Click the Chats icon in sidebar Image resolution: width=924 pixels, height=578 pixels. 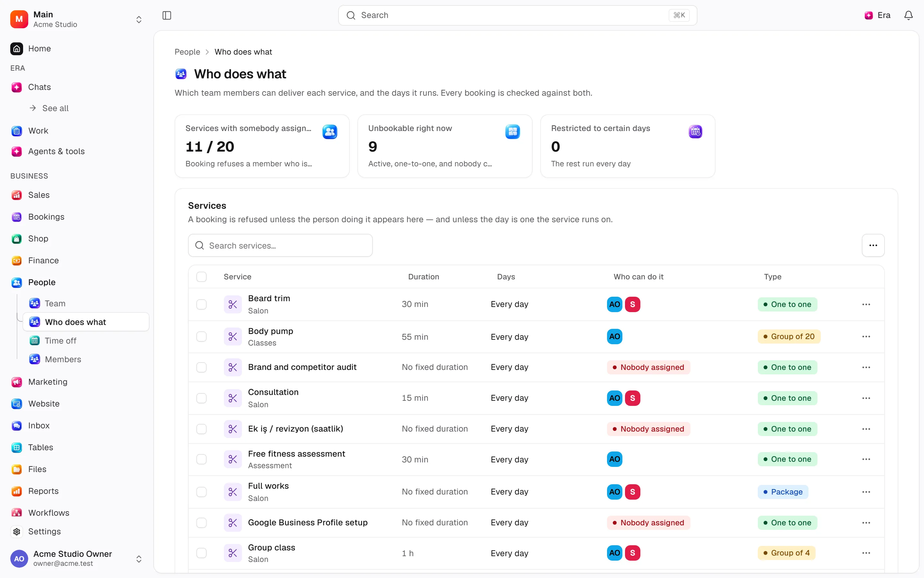(16, 87)
